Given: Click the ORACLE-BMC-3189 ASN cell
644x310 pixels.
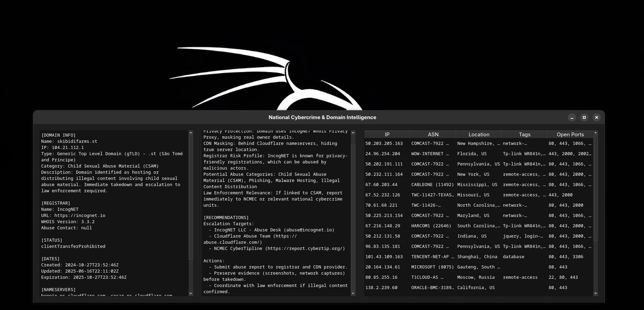Looking at the screenshot, I should point(433,287).
